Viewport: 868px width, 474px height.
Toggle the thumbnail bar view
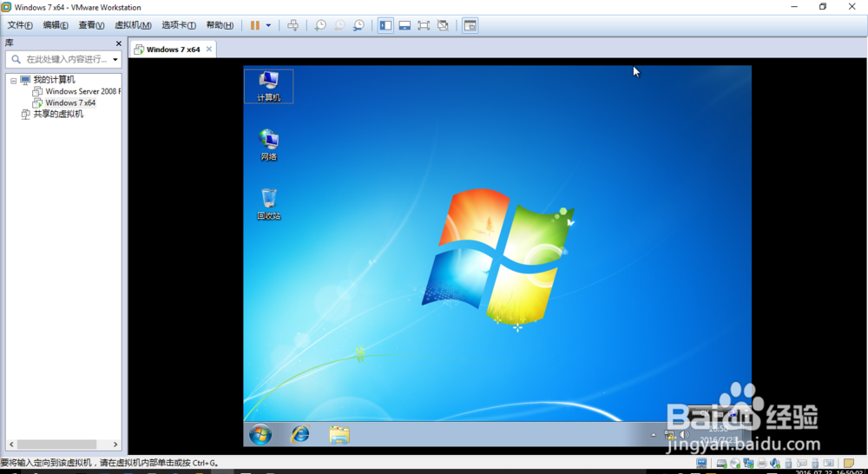[x=404, y=25]
